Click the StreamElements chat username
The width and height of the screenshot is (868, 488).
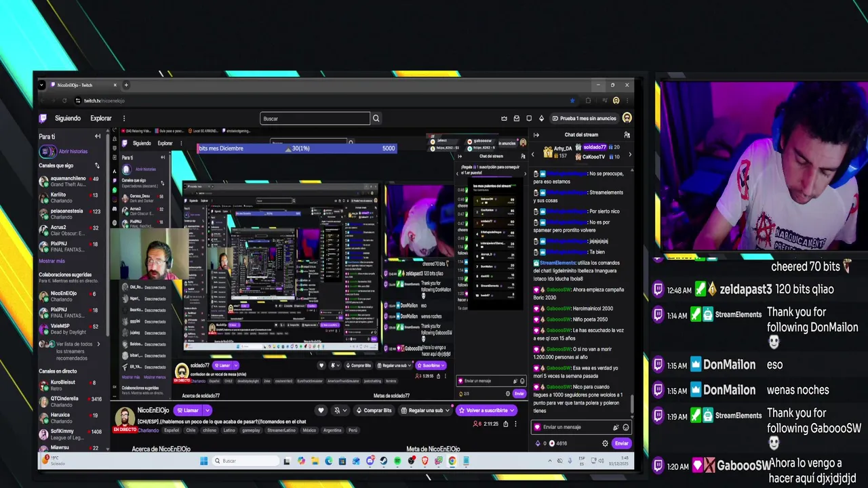[558, 262]
